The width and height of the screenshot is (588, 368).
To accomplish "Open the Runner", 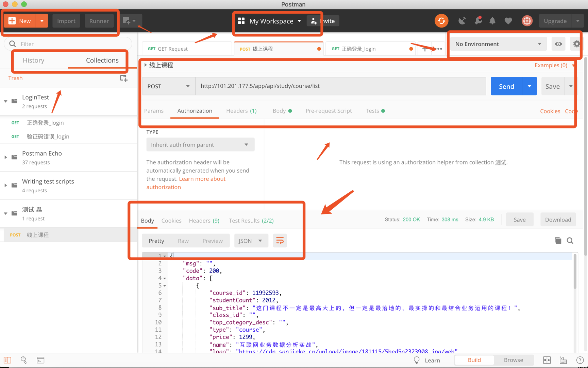I will point(99,21).
